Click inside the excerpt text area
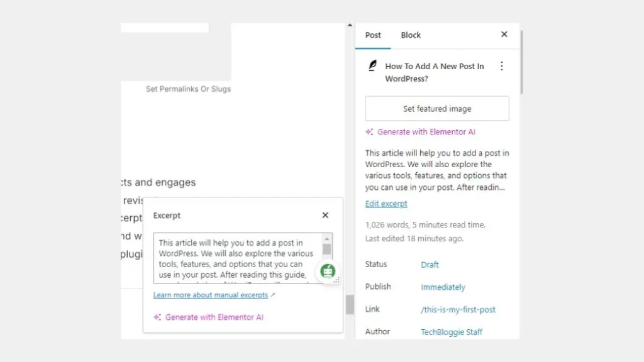The width and height of the screenshot is (644, 362). click(x=238, y=258)
